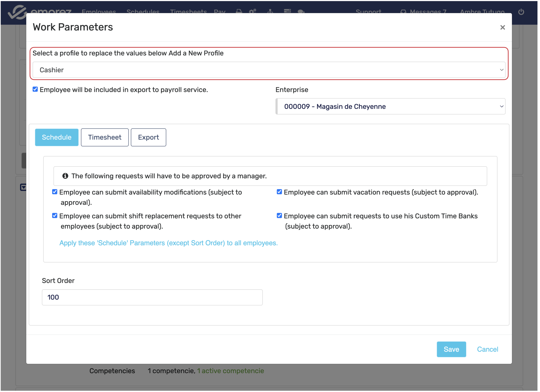Click the Save button

[451, 349]
